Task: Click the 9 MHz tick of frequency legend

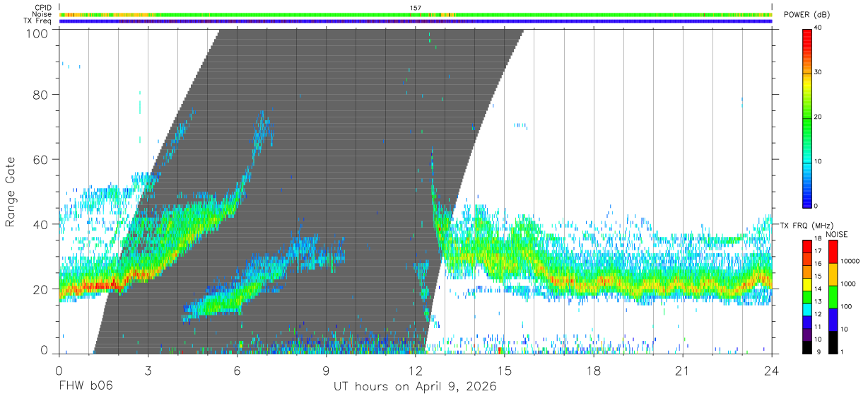Action: tap(817, 351)
